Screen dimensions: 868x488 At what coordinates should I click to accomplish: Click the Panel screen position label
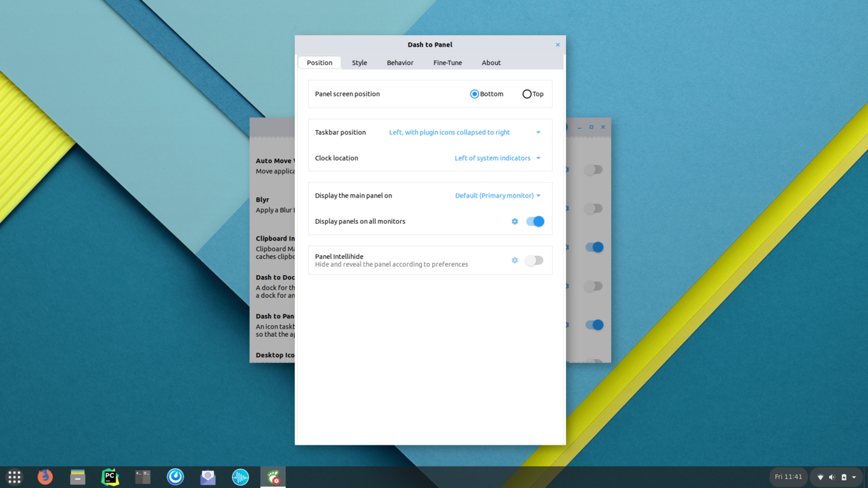click(347, 94)
